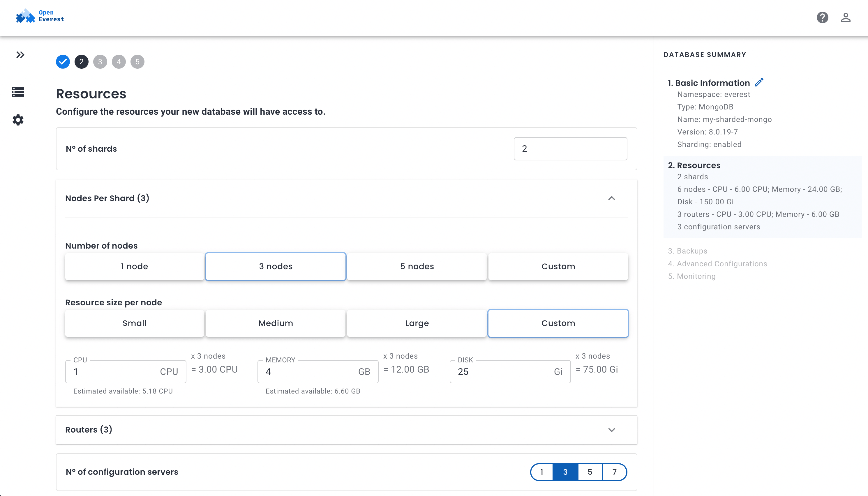868x496 pixels.
Task: Click the '= 75.00 Gi' disk total
Action: point(597,370)
